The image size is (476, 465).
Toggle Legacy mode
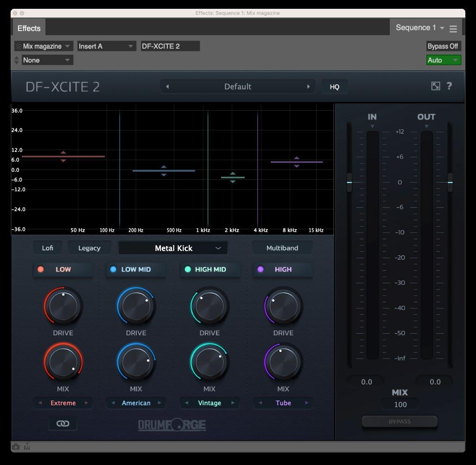pyautogui.click(x=89, y=248)
